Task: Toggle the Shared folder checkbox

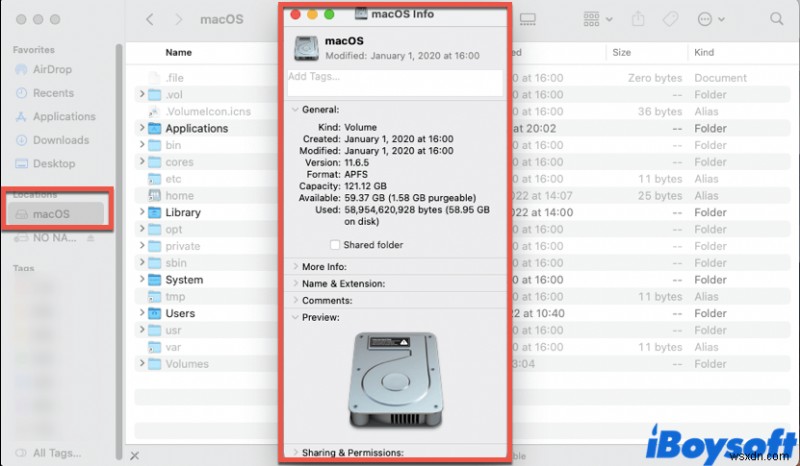Action: (335, 244)
